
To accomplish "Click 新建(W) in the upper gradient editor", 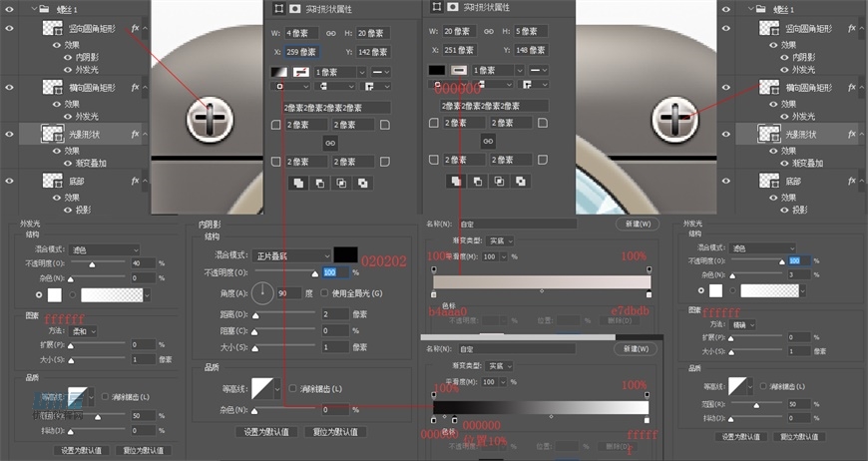I will click(x=638, y=224).
